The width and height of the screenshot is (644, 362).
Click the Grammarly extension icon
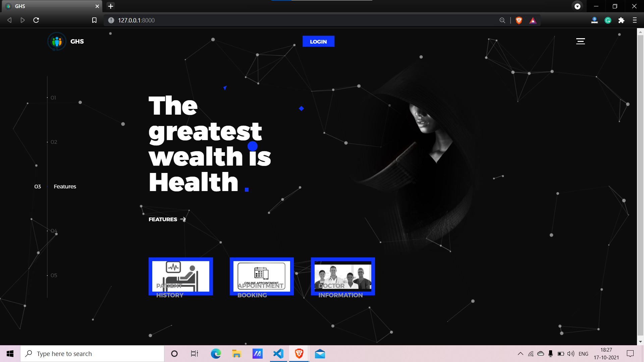tap(608, 20)
